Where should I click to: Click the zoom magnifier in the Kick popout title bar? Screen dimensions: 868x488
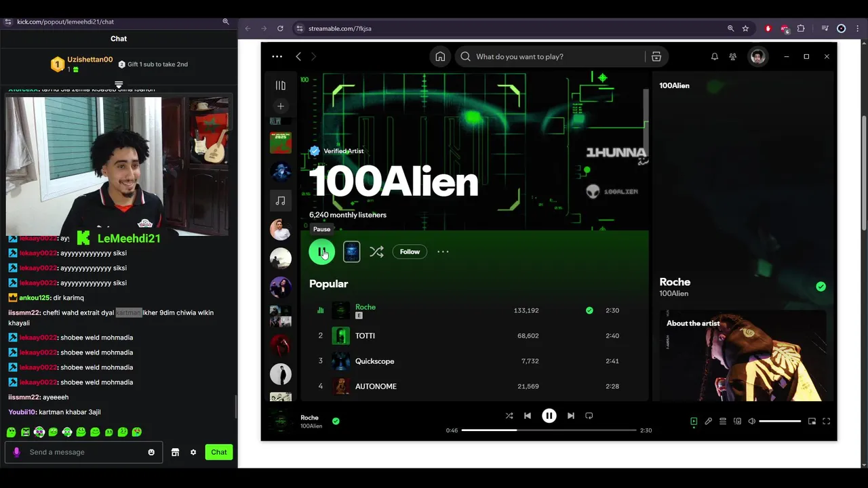(226, 22)
